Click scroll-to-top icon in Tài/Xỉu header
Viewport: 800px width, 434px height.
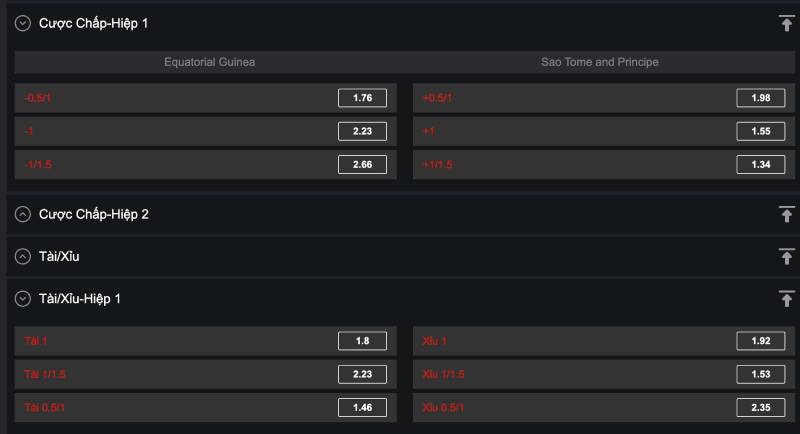786,257
